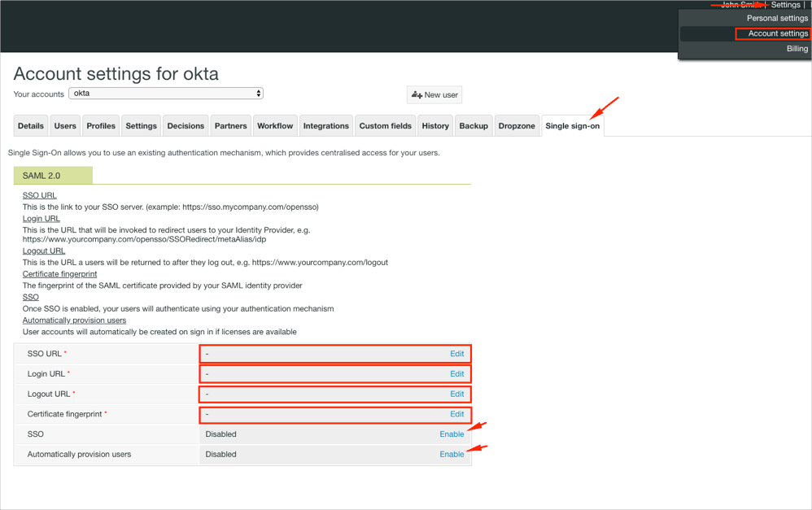Enable Automatically provision users
The image size is (812, 510).
(452, 454)
